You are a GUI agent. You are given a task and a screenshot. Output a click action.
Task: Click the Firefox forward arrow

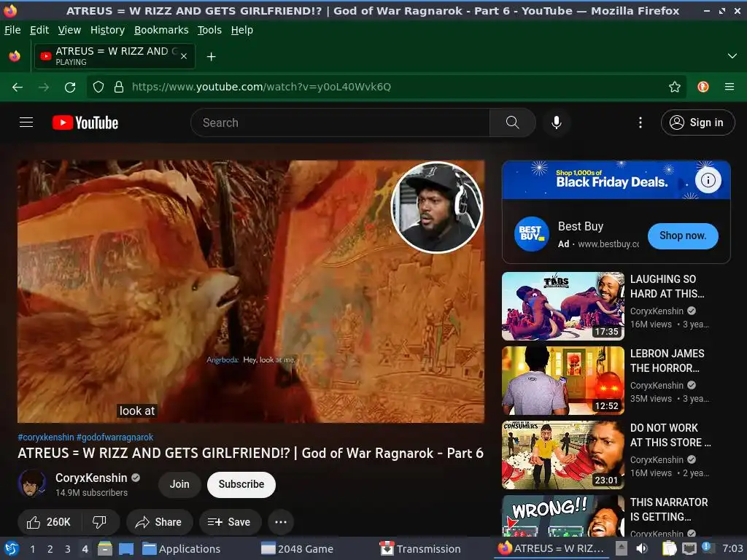pos(44,87)
